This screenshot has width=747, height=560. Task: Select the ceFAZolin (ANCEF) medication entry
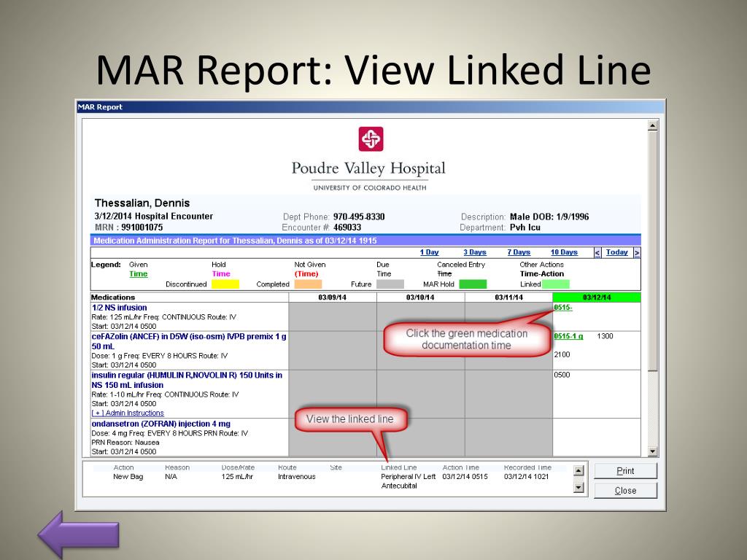pos(189,341)
